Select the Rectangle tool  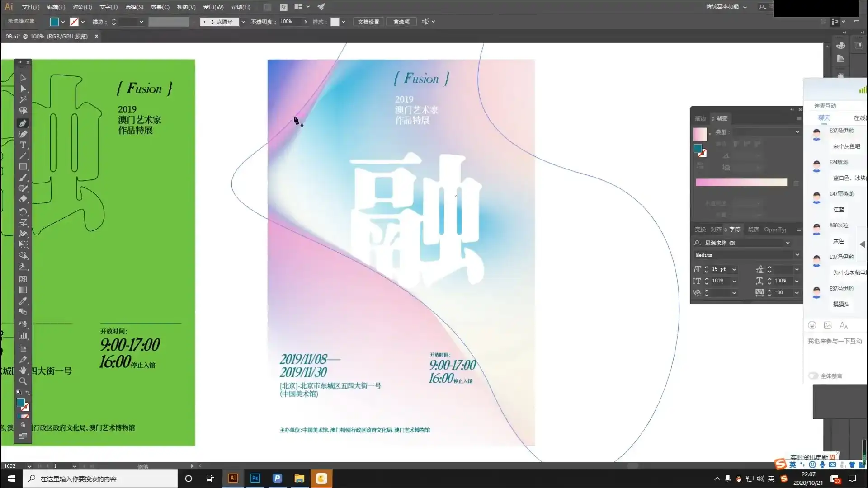(x=23, y=167)
